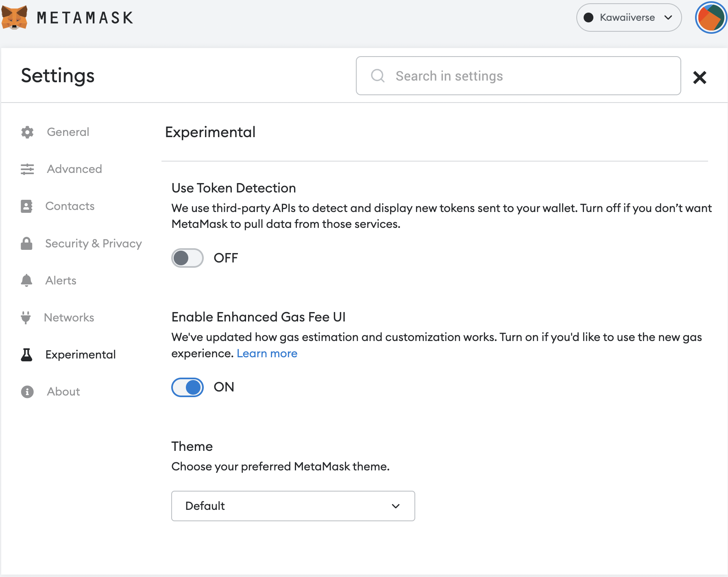Toggle Use Token Detection switch on
This screenshot has width=728, height=577.
click(187, 258)
